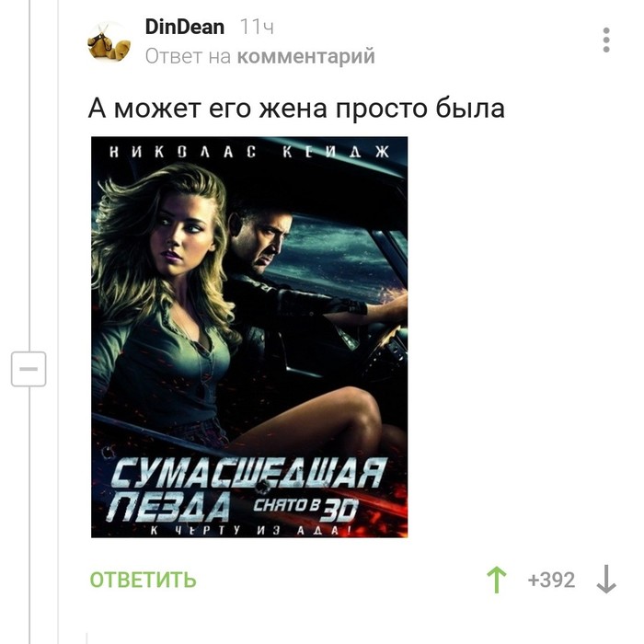The width and height of the screenshot is (644, 644).
Task: Click the poster tagline К ЧЕРТУ ИЗ АДА
Action: 250,530
